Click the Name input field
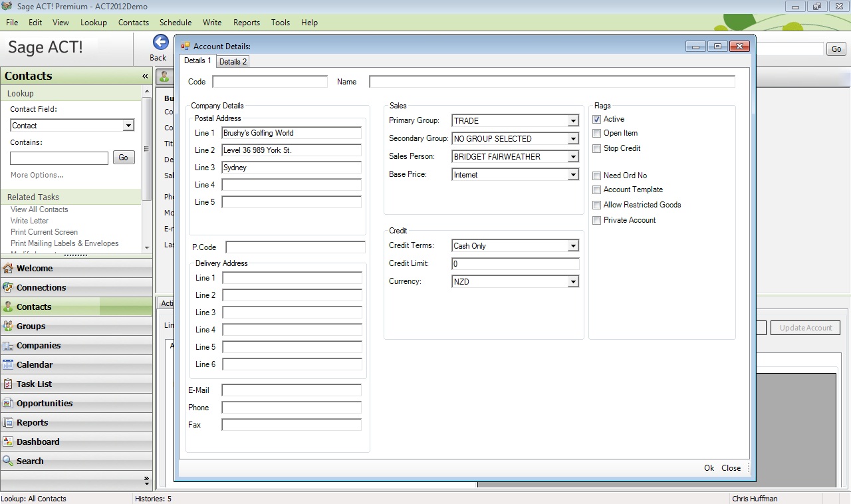This screenshot has width=851, height=504. click(552, 82)
